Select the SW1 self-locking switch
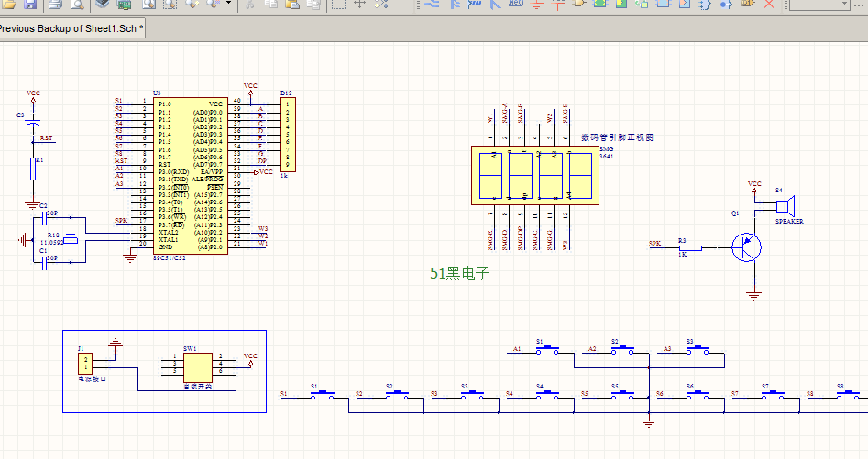 click(198, 367)
